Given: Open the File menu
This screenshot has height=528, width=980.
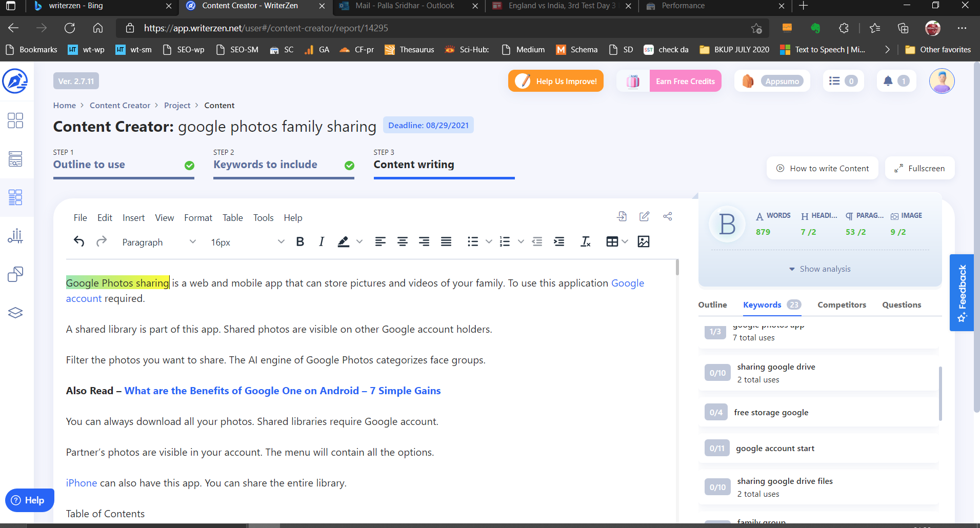Looking at the screenshot, I should tap(81, 218).
